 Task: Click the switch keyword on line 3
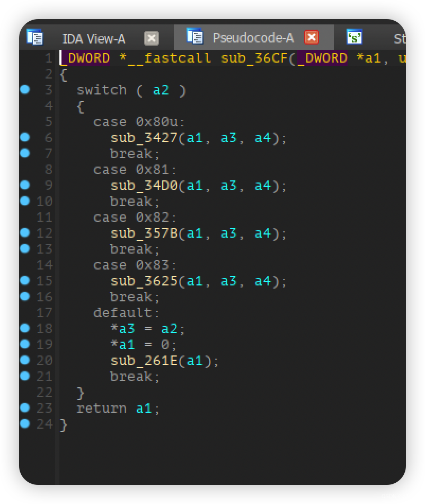tap(102, 90)
